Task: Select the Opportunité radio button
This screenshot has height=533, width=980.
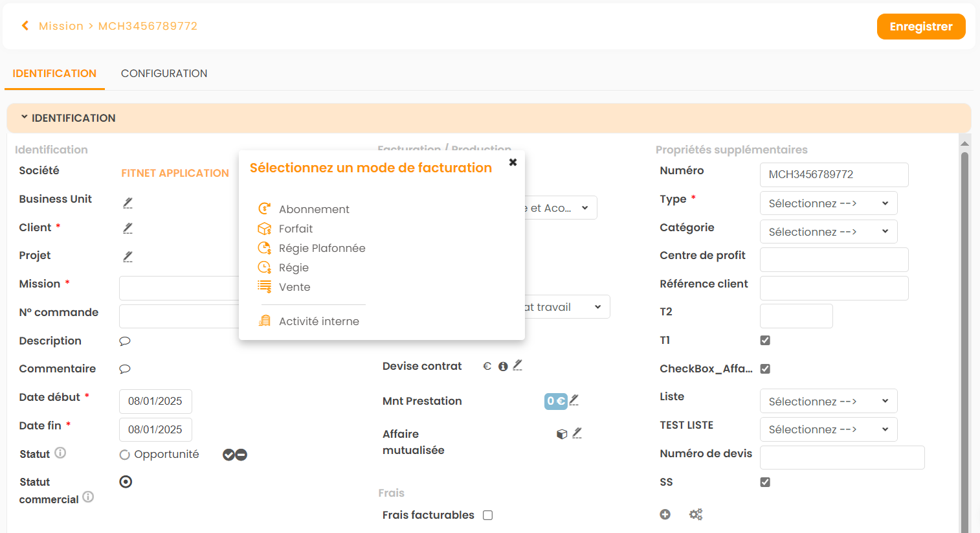Action: tap(125, 455)
